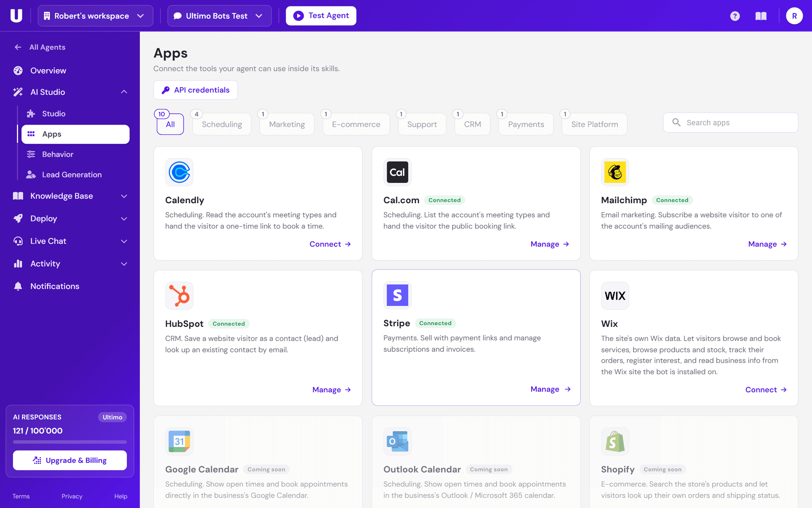Viewport: 812px width, 508px height.
Task: Click the Stripe app logo
Action: tap(398, 295)
